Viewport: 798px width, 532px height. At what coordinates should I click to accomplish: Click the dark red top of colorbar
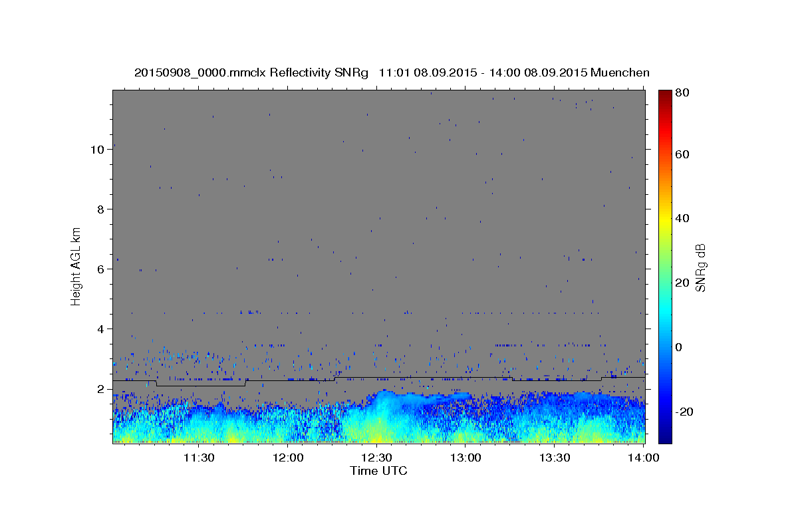pos(664,94)
